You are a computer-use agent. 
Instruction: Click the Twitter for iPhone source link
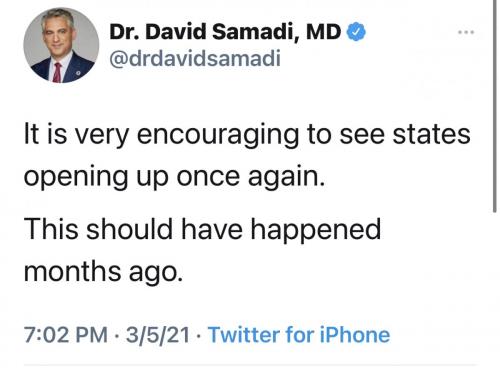[299, 334]
